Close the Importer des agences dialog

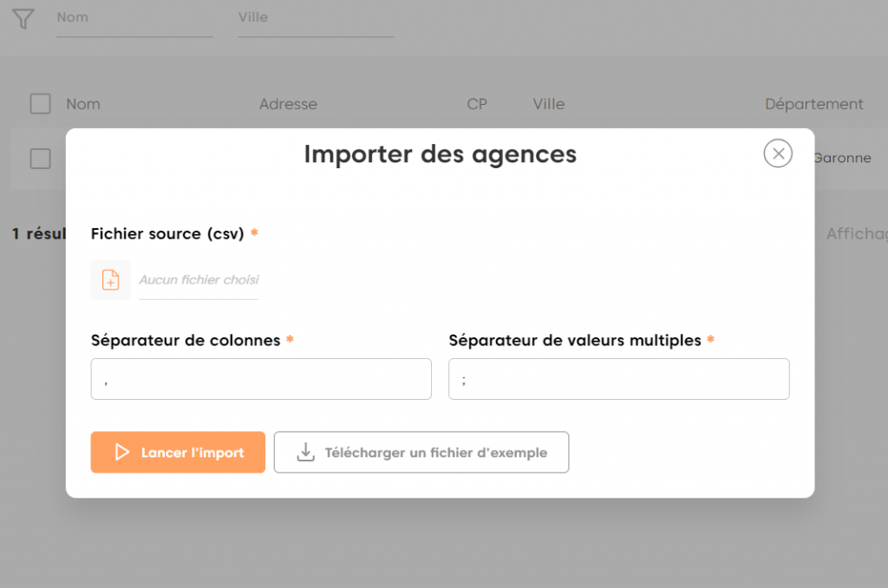(x=777, y=154)
